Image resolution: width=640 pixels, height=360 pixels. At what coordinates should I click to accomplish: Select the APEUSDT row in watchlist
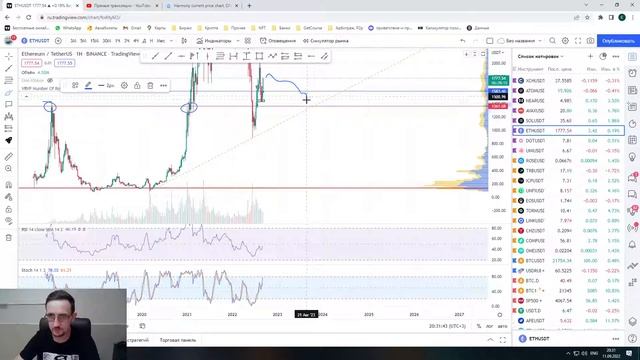[568, 320]
